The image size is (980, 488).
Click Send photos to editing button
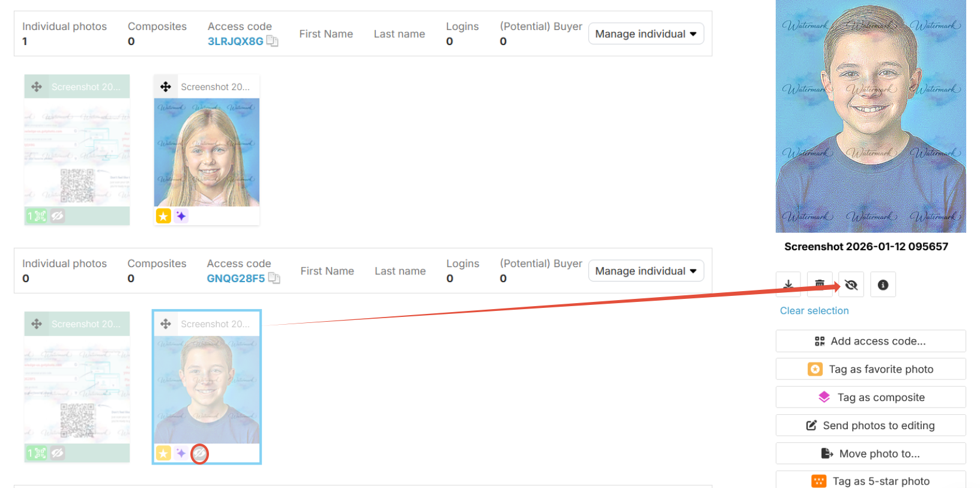click(x=871, y=426)
